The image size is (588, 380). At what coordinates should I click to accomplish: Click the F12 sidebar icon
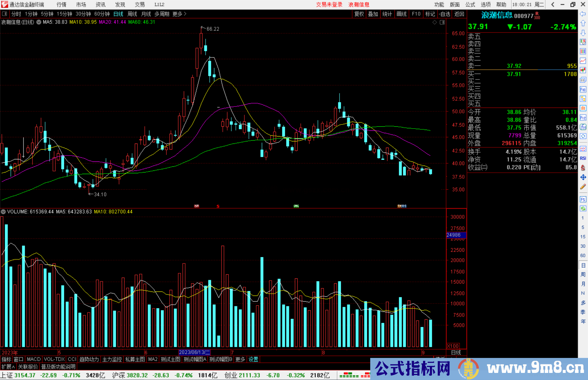pyautogui.click(x=583, y=118)
